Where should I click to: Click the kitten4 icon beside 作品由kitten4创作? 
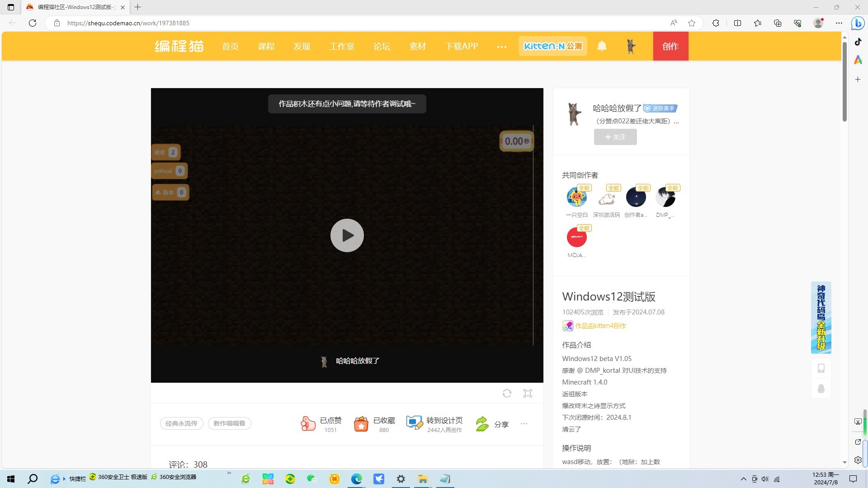567,326
